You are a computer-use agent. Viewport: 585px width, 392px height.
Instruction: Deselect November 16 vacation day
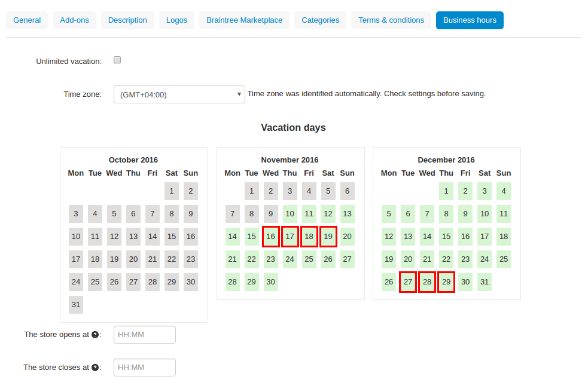[270, 237]
